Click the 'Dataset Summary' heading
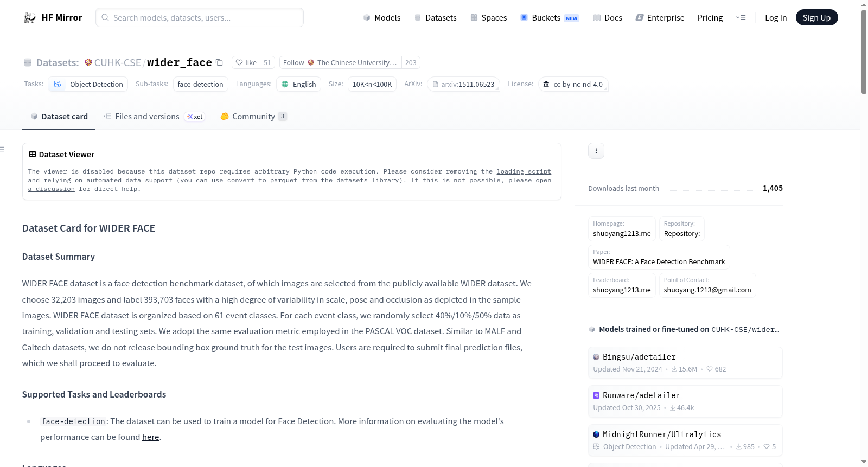This screenshot has width=868, height=467. tap(59, 257)
